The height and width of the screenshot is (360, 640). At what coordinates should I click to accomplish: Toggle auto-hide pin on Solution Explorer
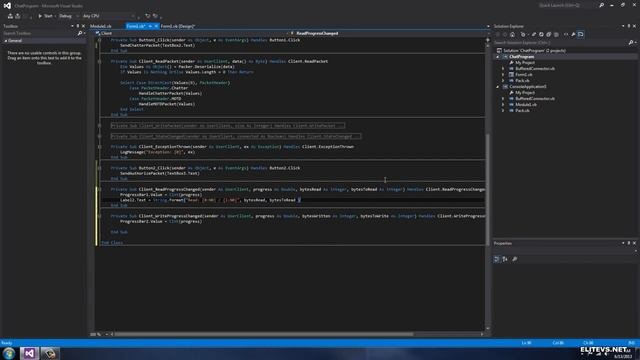pyautogui.click(x=629, y=26)
